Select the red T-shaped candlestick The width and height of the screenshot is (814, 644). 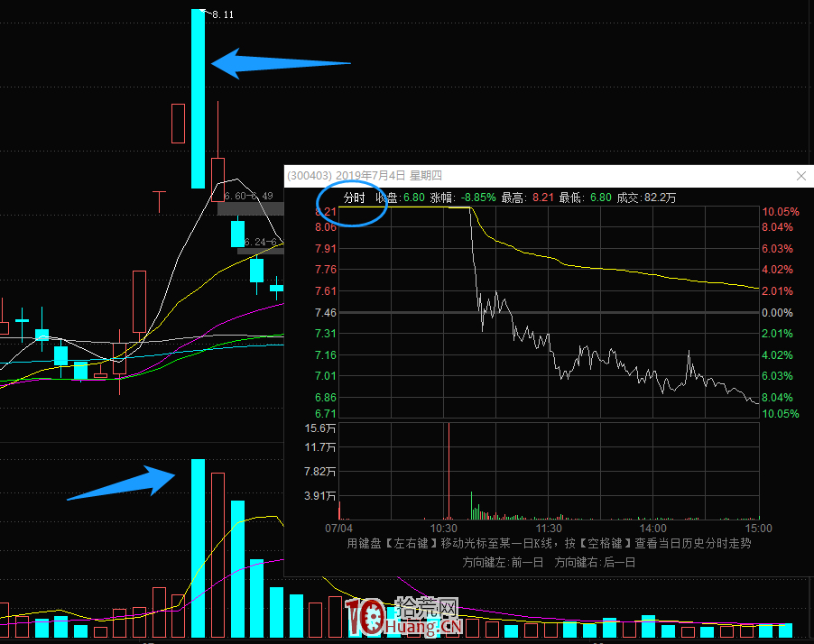(x=160, y=202)
